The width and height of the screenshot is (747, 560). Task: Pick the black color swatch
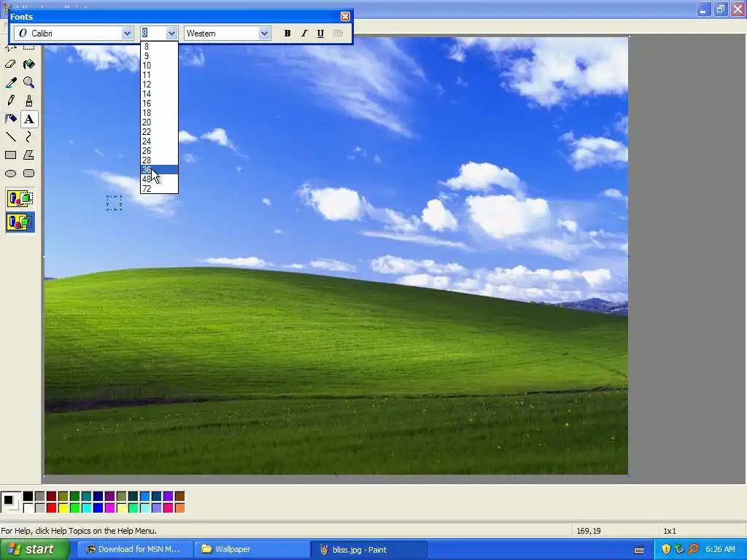coord(28,497)
